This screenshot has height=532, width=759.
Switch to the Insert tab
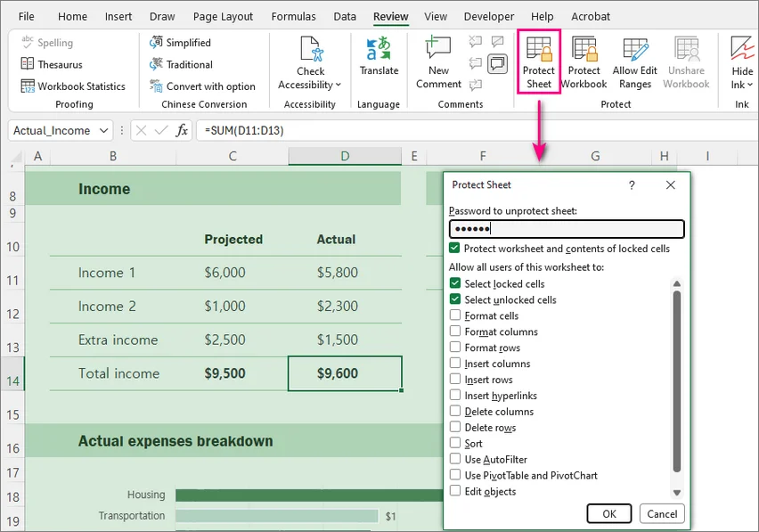point(118,16)
